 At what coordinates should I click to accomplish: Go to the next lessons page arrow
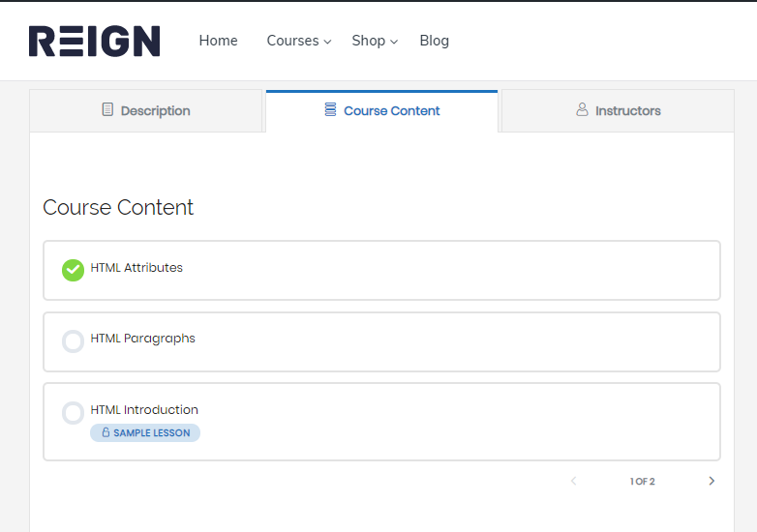click(x=712, y=481)
